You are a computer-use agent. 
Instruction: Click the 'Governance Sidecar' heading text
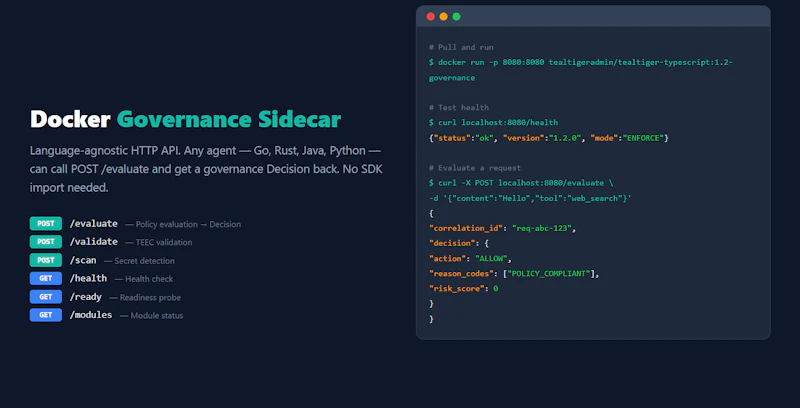click(229, 120)
